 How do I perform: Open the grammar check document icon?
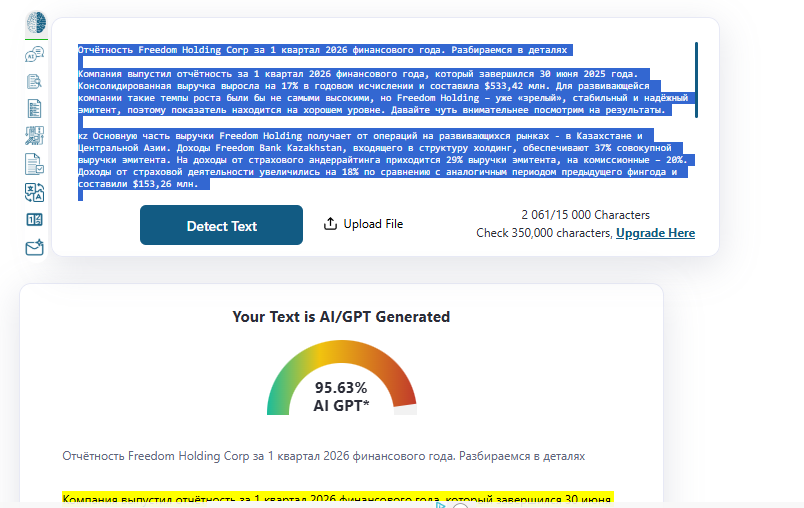[34, 164]
